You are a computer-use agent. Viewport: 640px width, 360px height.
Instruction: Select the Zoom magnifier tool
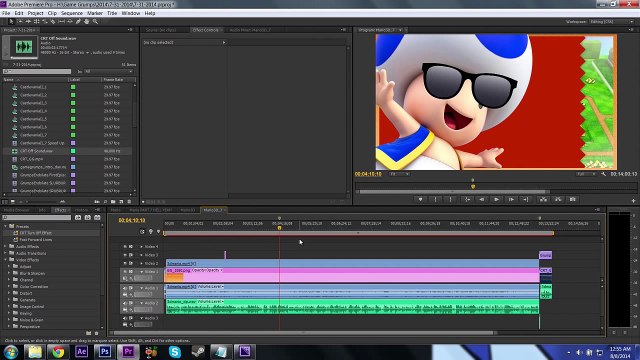tap(95, 22)
